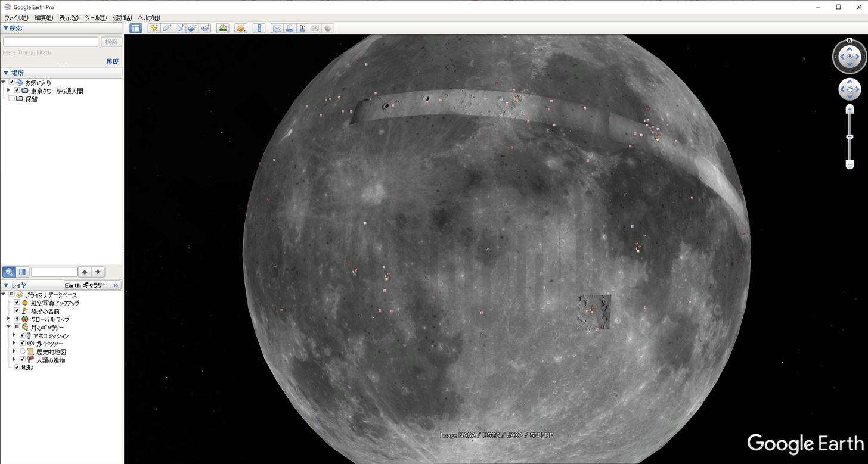Toggle the sidebar visibility toolbar button
The height and width of the screenshot is (464, 868).
[136, 28]
